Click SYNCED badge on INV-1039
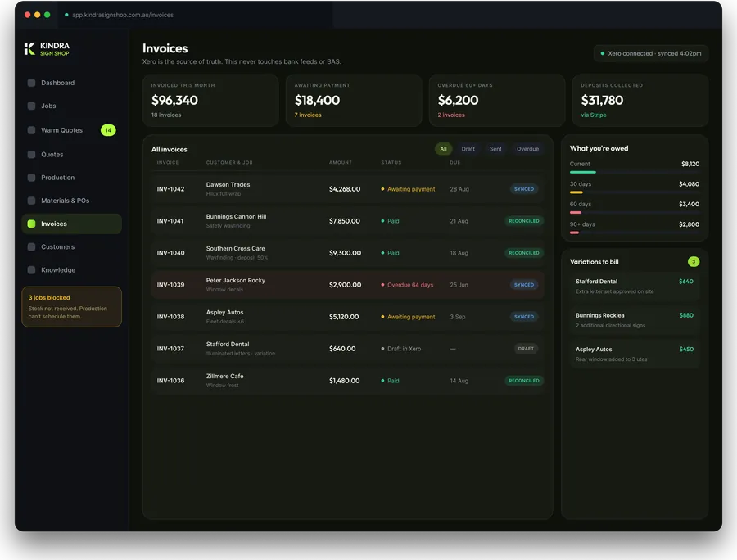 [x=524, y=285]
